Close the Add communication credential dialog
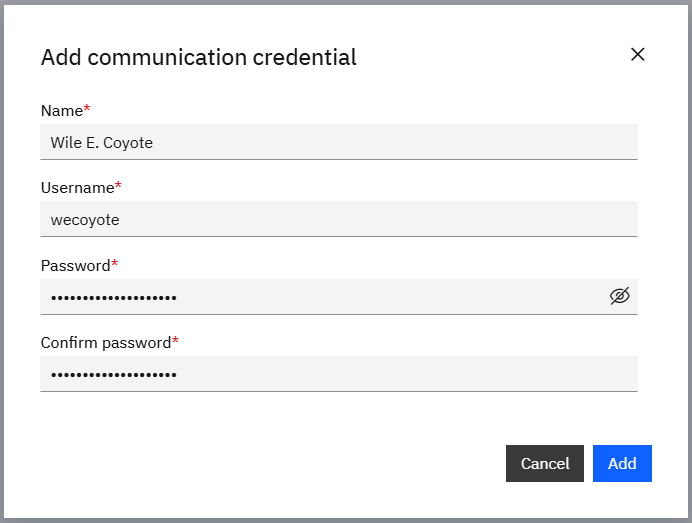Viewport: 692px width, 523px height. point(638,55)
